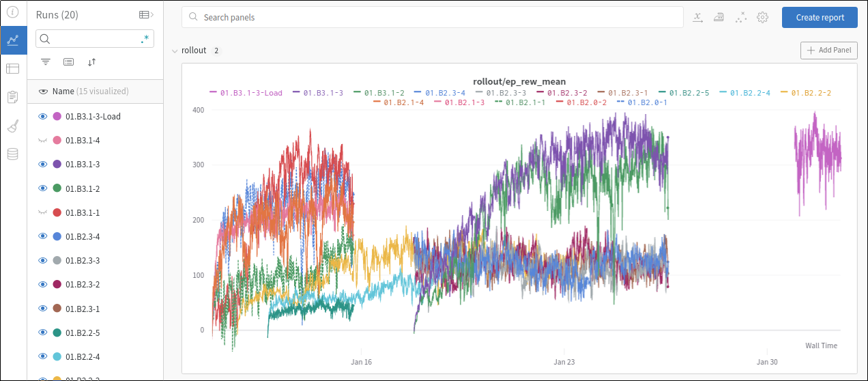Viewport: 868px width, 381px height.
Task: Toggle regex mode in runs search
Action: (145, 39)
